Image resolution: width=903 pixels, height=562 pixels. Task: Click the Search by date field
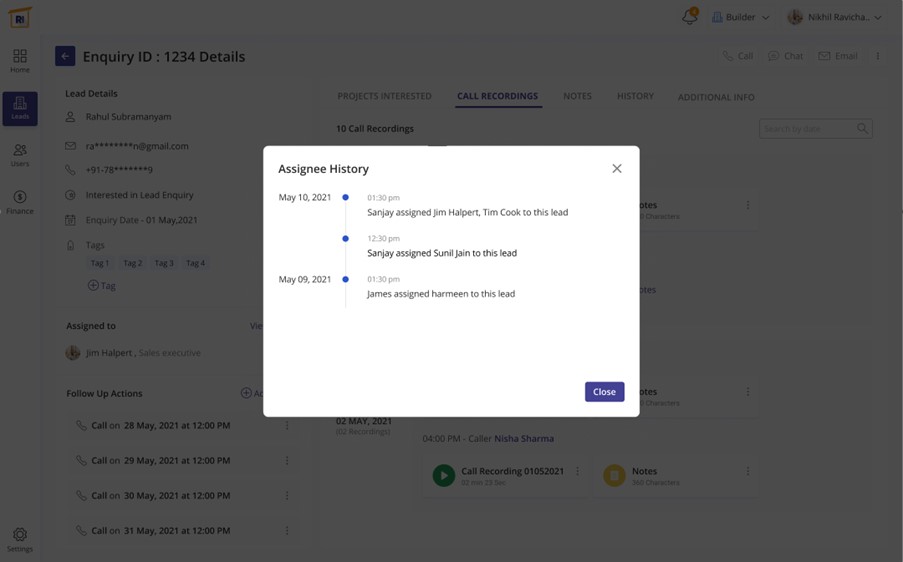(808, 129)
